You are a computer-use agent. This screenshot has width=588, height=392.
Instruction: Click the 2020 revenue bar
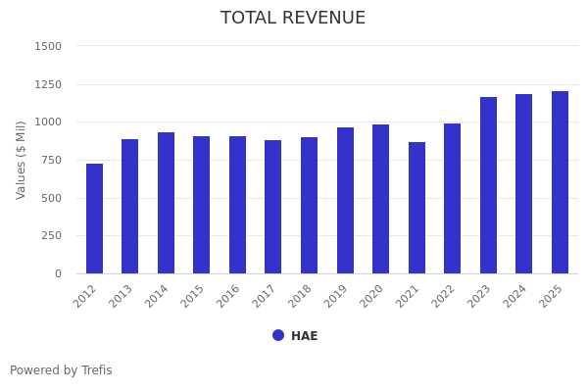coord(380,199)
